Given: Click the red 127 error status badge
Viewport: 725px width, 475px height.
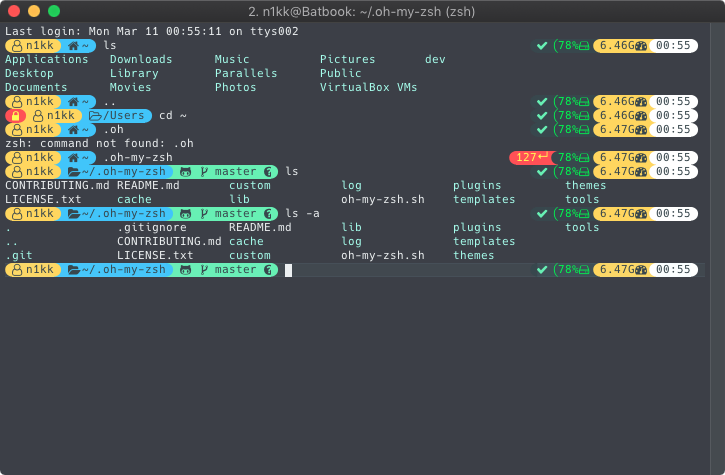Looking at the screenshot, I should click(531, 158).
